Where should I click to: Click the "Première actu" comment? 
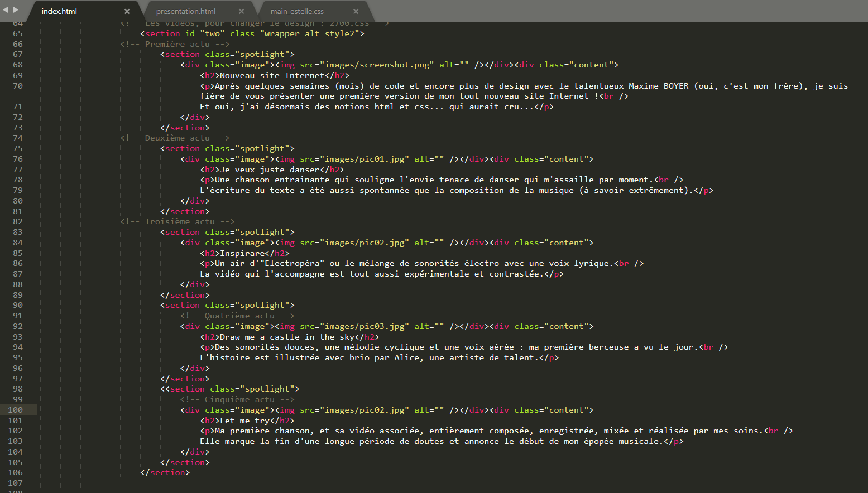tap(177, 44)
